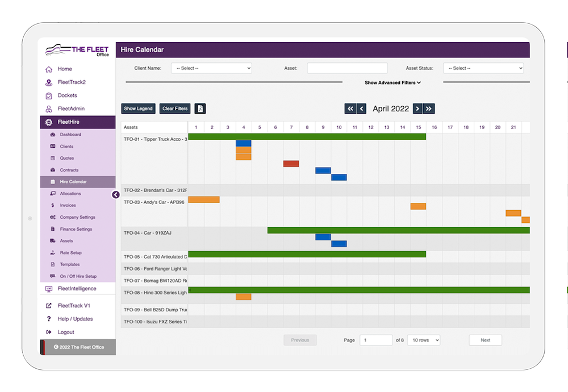568x392 pixels.
Task: Select Hire Calendar in the FleetHire submenu
Action: [78, 182]
